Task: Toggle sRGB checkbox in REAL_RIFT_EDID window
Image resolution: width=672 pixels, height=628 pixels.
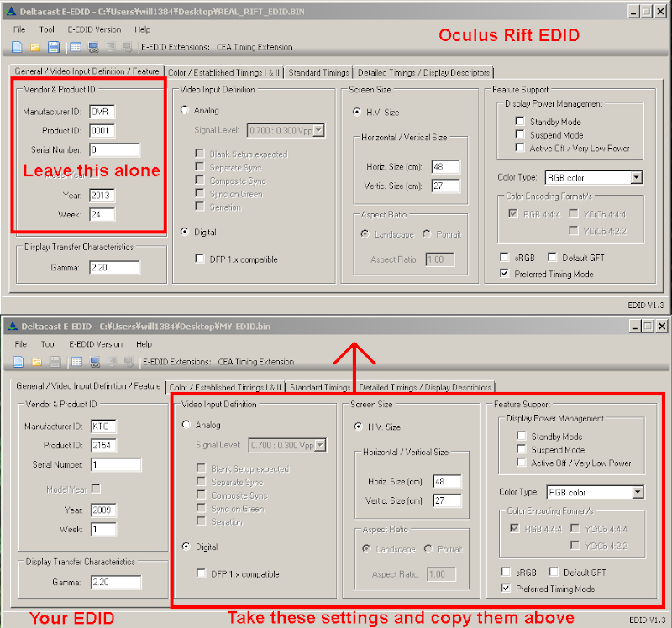Action: coord(505,257)
